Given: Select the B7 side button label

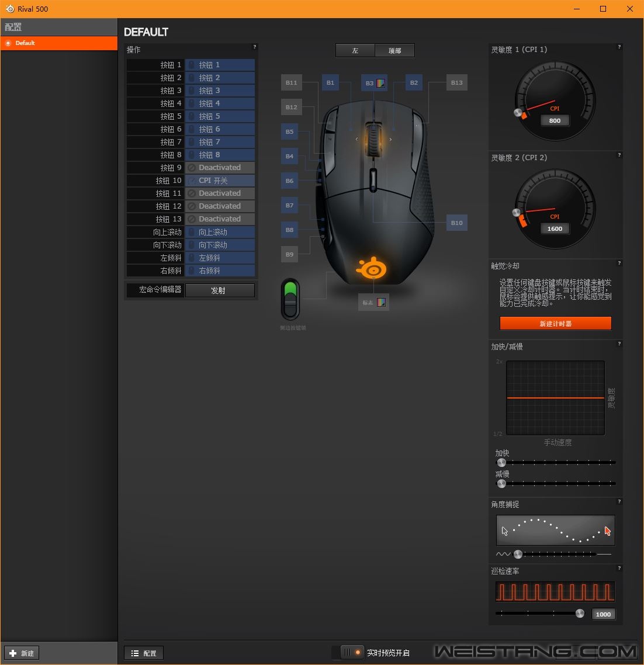Looking at the screenshot, I should pos(290,206).
